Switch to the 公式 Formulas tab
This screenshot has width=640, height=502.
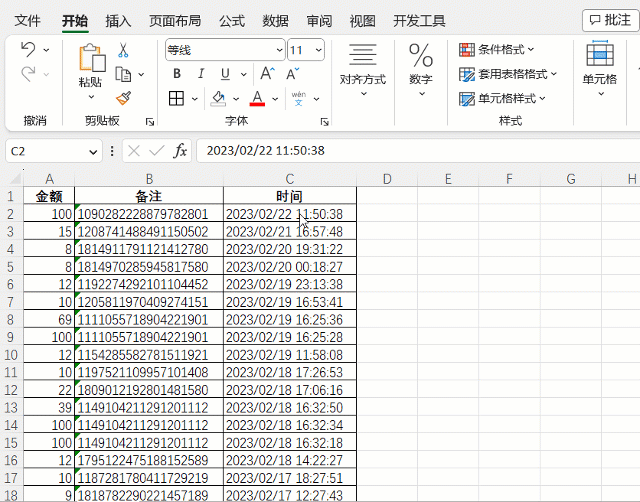point(232,20)
